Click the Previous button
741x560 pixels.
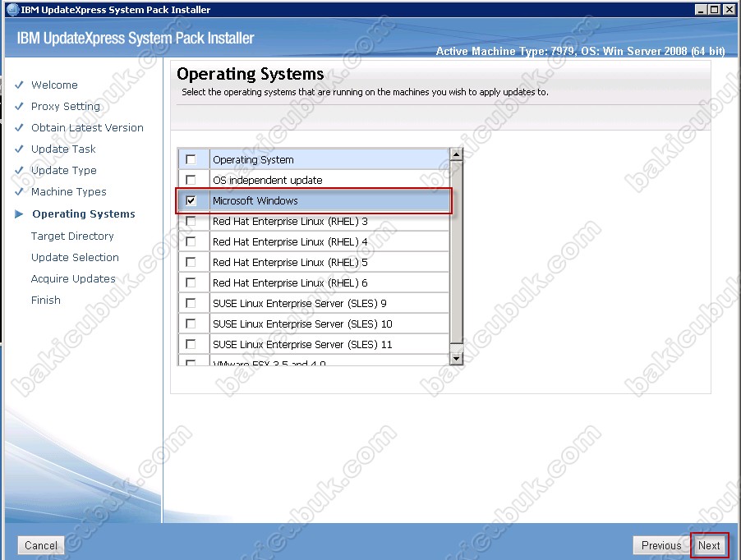point(661,545)
